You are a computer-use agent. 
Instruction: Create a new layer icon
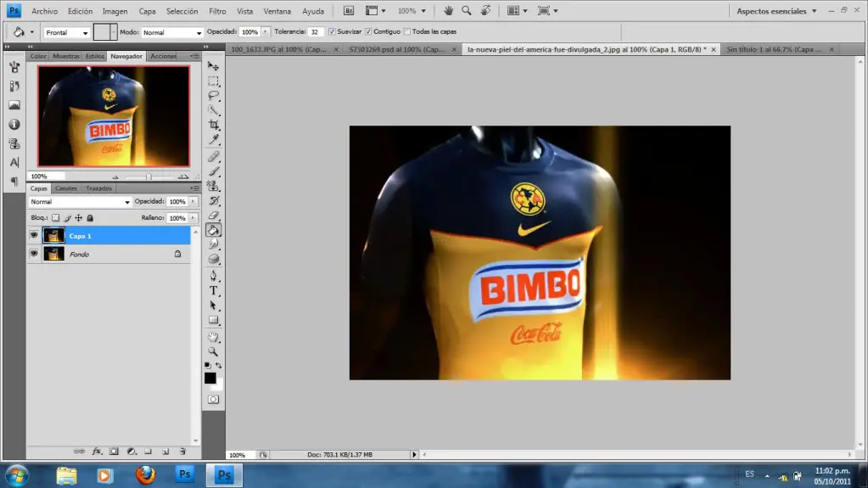(x=165, y=452)
